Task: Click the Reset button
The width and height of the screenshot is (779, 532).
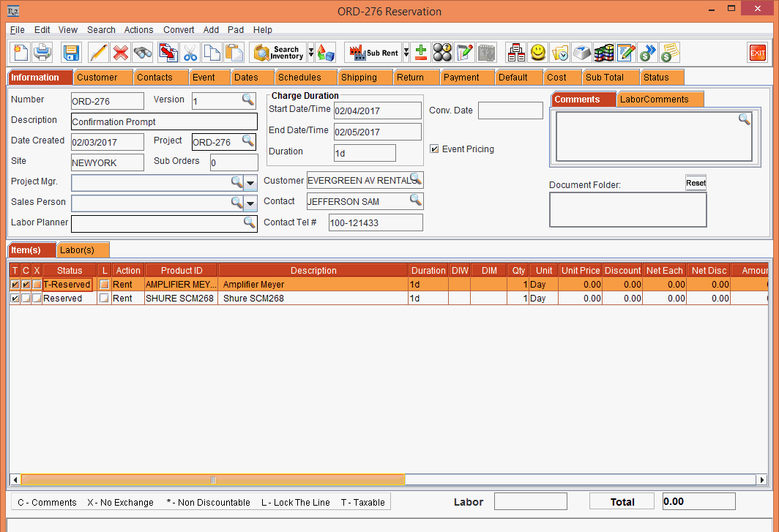Action: 696,183
